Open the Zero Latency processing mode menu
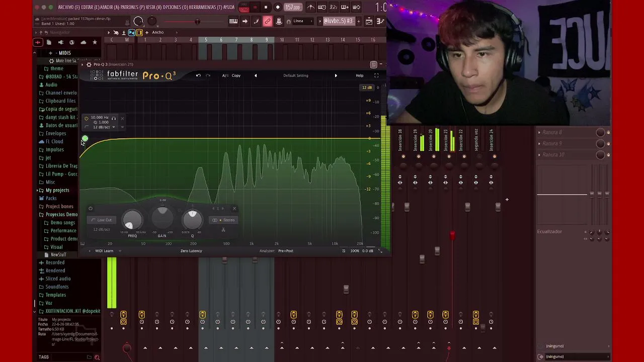 point(191,251)
